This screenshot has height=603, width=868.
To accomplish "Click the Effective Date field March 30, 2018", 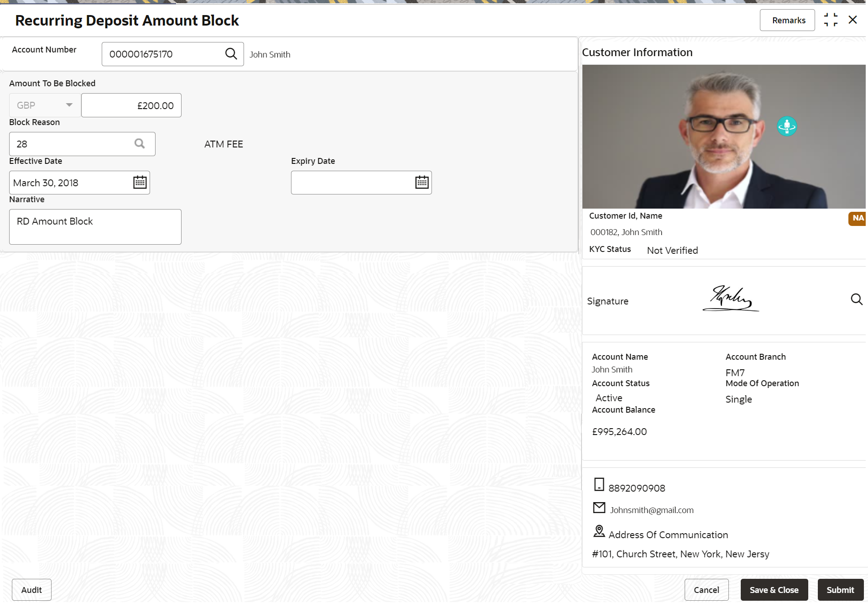I will tap(79, 183).
